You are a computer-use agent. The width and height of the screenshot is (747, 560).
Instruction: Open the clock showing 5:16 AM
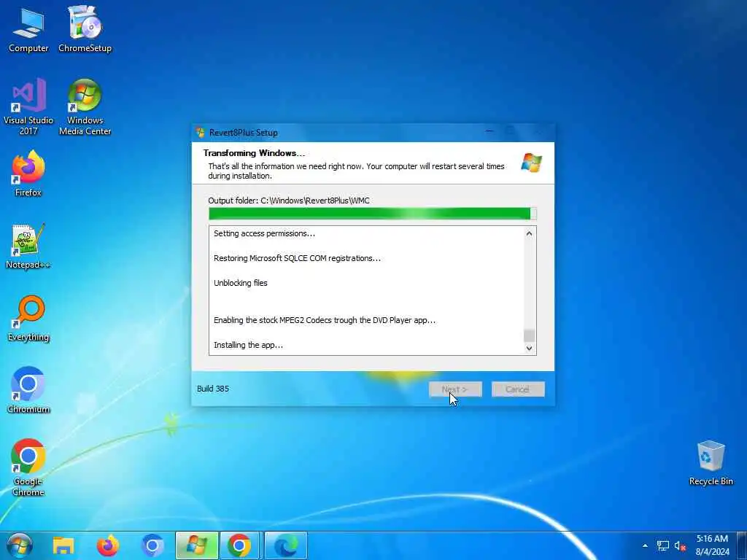tap(712, 545)
